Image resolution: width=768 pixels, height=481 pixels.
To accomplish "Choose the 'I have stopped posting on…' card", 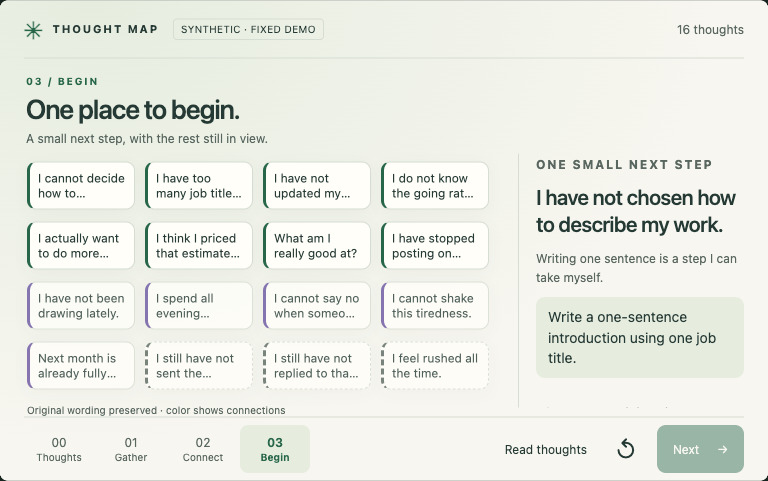I will coord(434,245).
